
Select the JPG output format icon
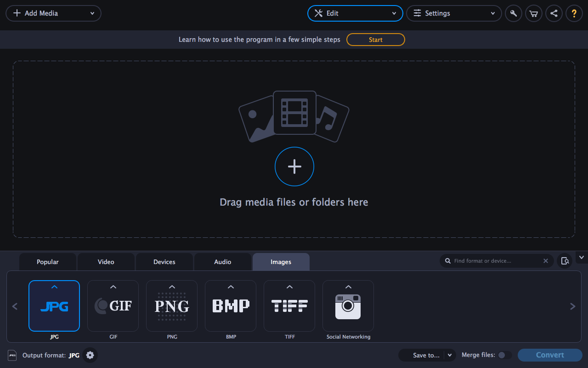[x=54, y=305]
